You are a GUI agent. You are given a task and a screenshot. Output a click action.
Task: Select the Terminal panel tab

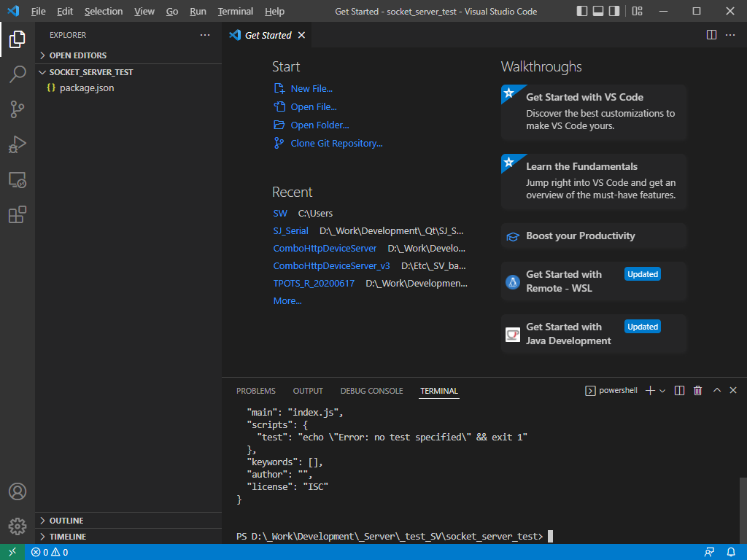coord(438,391)
